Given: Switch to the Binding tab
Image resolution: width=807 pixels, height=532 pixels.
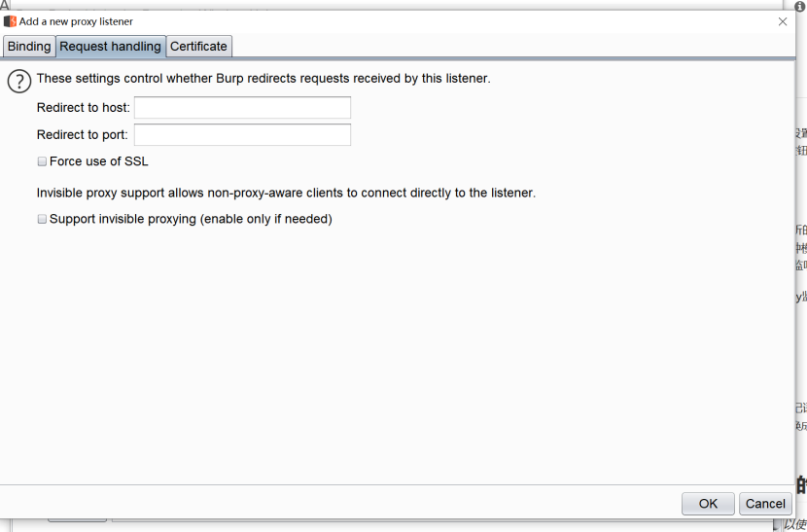Looking at the screenshot, I should click(x=29, y=47).
